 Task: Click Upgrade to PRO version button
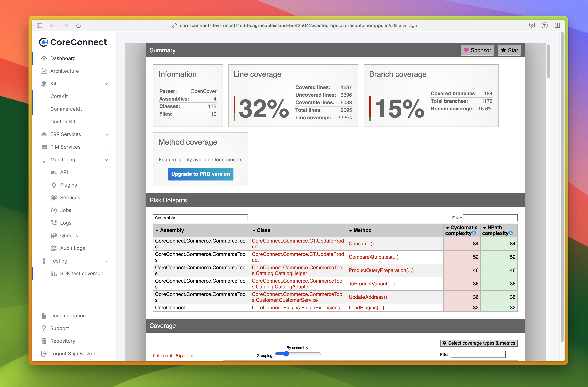[x=200, y=174]
